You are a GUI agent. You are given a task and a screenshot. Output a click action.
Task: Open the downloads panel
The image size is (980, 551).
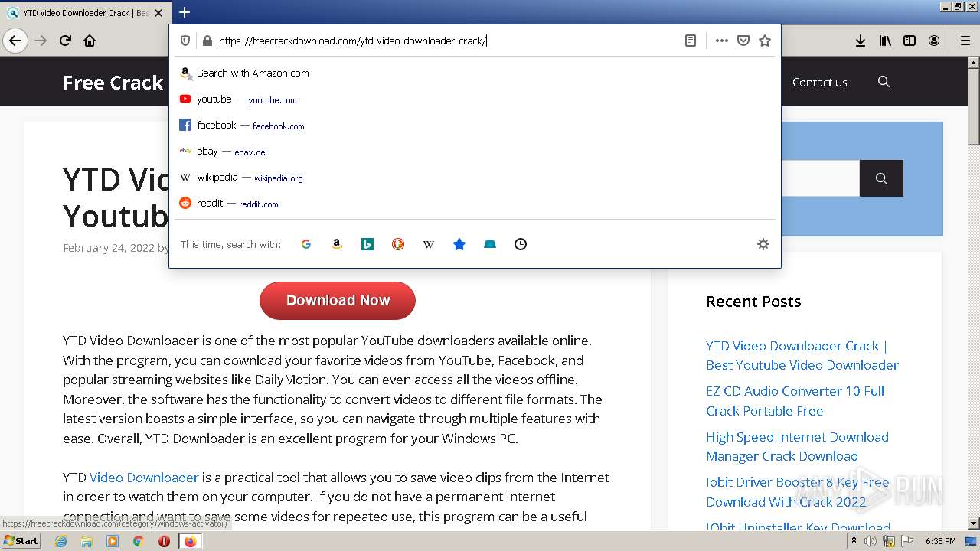(861, 41)
